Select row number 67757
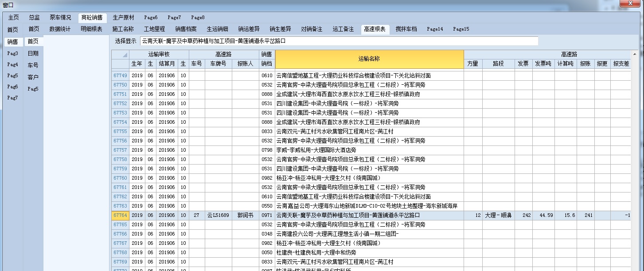This screenshot has width=644, height=271. tap(120, 150)
